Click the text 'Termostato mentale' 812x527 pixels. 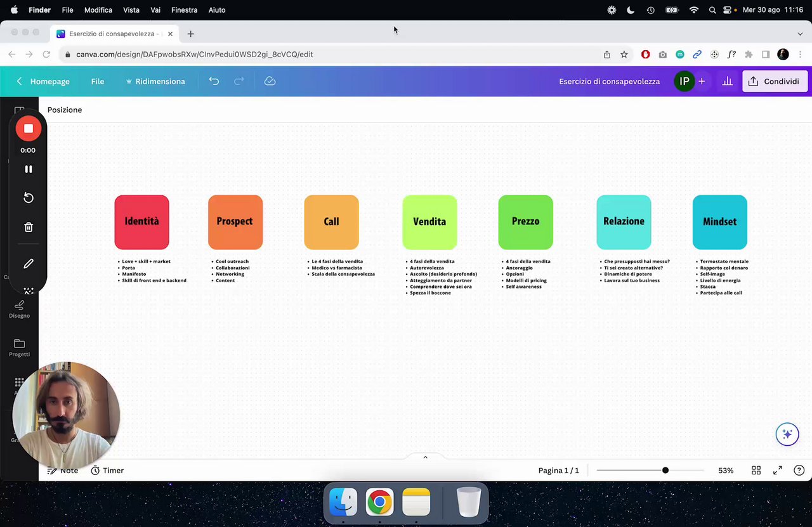point(724,261)
